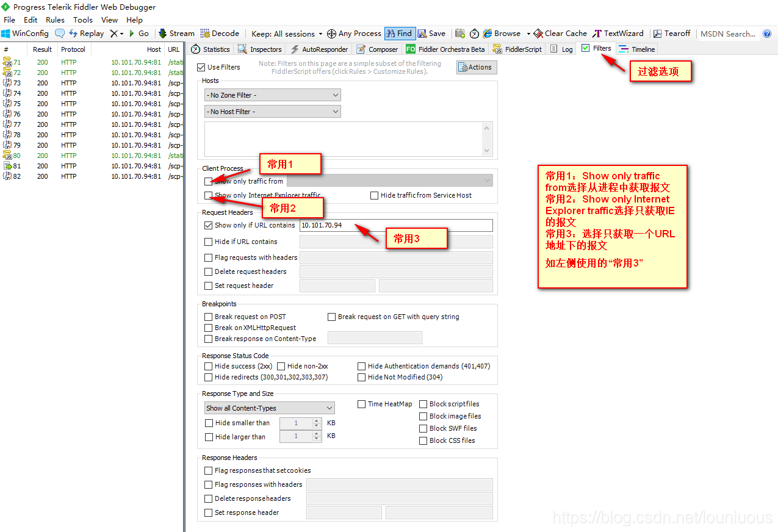This screenshot has width=778, height=532.
Task: Open the Browse dropdown arrow
Action: point(528,34)
